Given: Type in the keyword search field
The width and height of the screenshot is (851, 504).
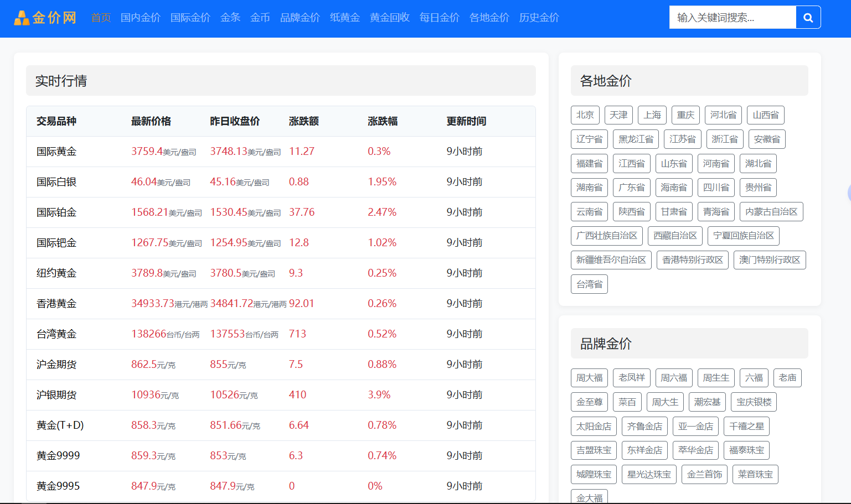Looking at the screenshot, I should [x=732, y=18].
